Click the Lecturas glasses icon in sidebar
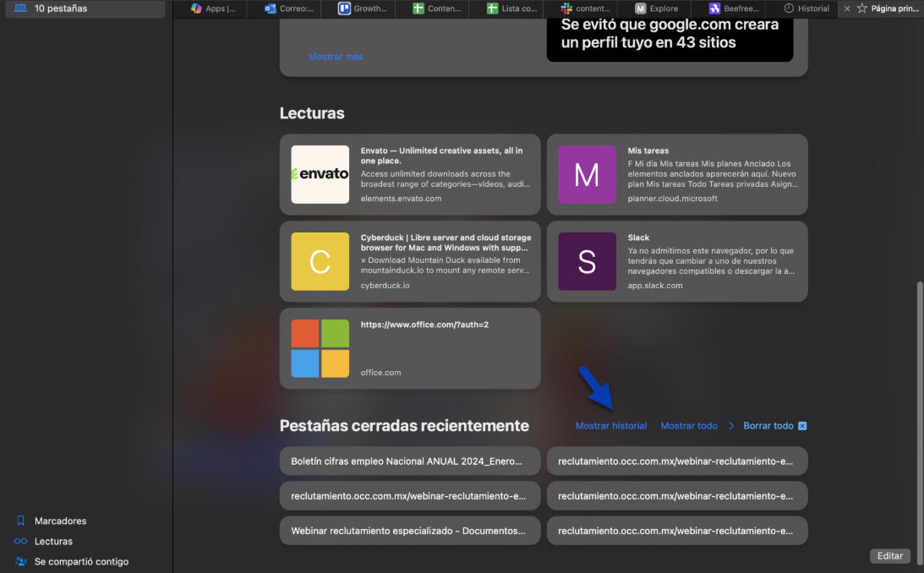This screenshot has width=924, height=573. click(21, 541)
